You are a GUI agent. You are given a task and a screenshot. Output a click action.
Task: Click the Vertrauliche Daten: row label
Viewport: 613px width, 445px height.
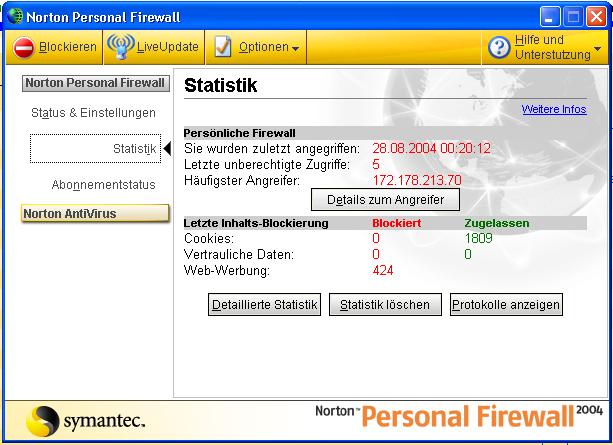click(x=239, y=254)
